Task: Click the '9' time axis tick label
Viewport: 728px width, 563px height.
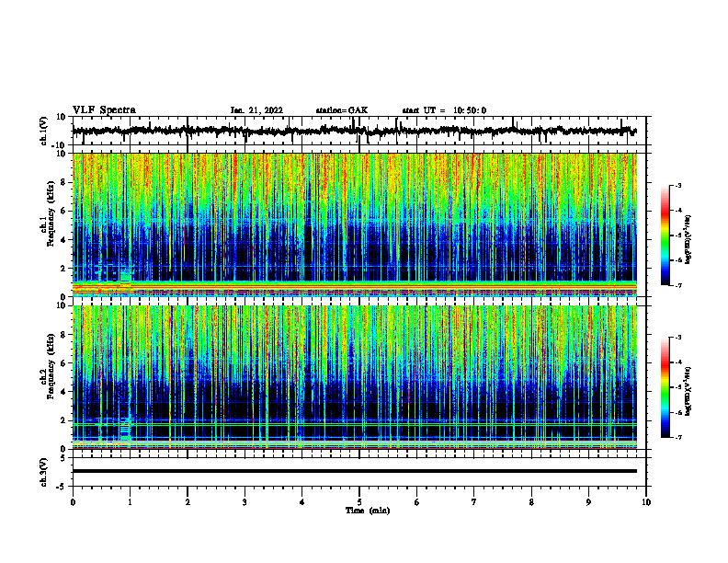Action: tap(588, 502)
